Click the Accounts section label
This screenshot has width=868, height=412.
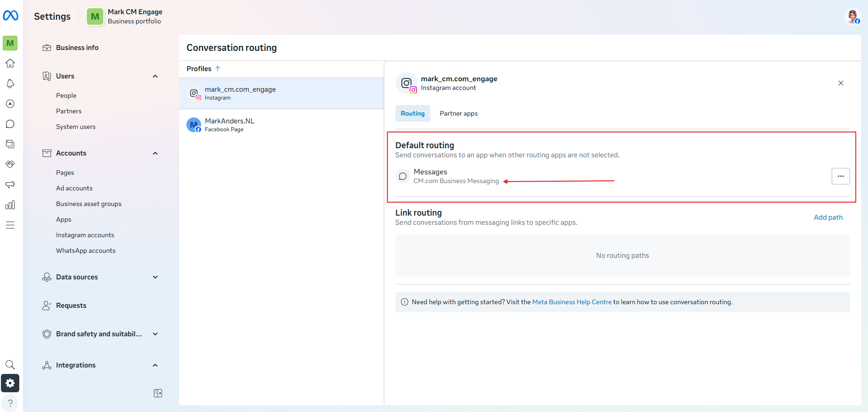pyautogui.click(x=71, y=153)
